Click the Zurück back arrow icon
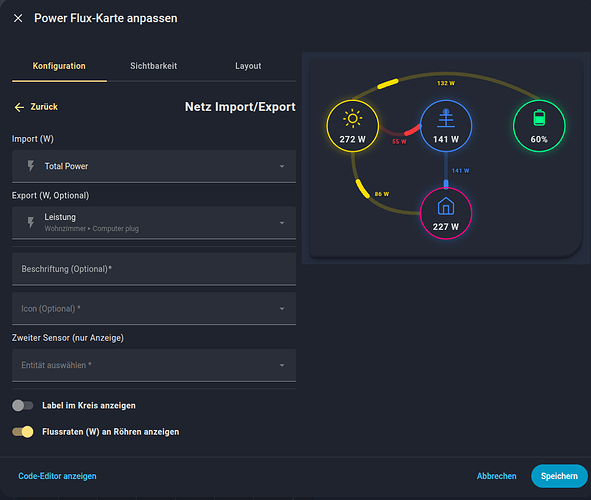 (19, 107)
